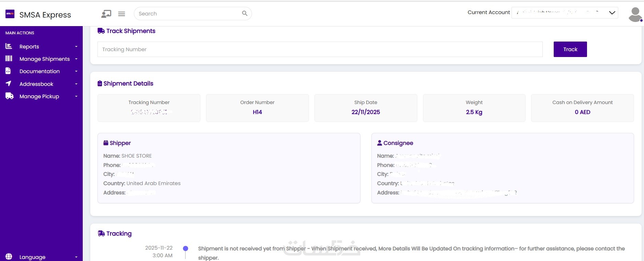Viewport: 644px width, 261px height.
Task: Open the Manage Shipments menu item
Action: tap(41, 59)
